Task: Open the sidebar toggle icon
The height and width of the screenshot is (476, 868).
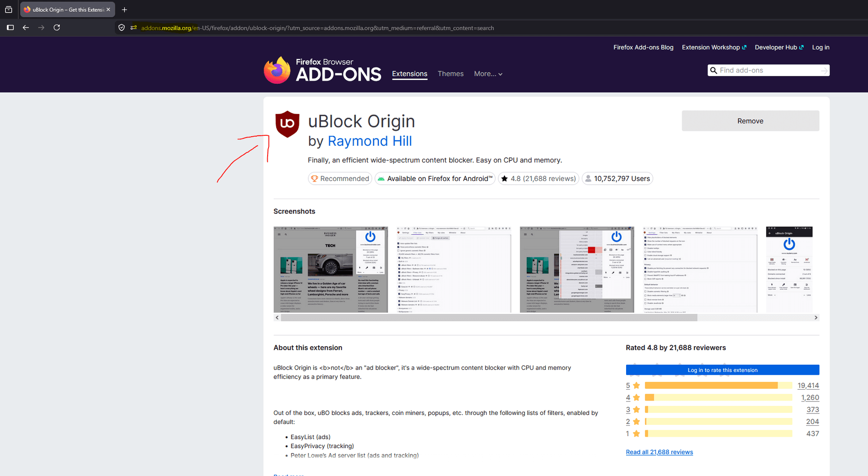Action: (x=10, y=28)
